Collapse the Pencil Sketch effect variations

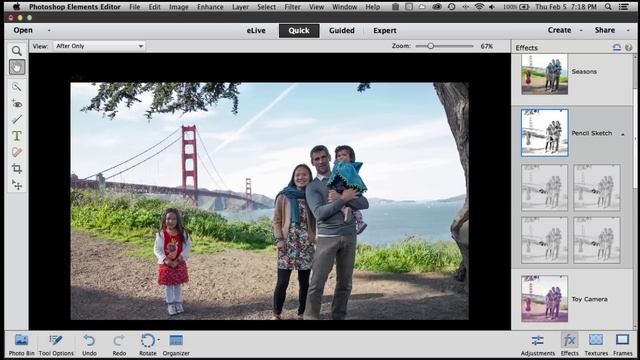pyautogui.click(x=623, y=134)
